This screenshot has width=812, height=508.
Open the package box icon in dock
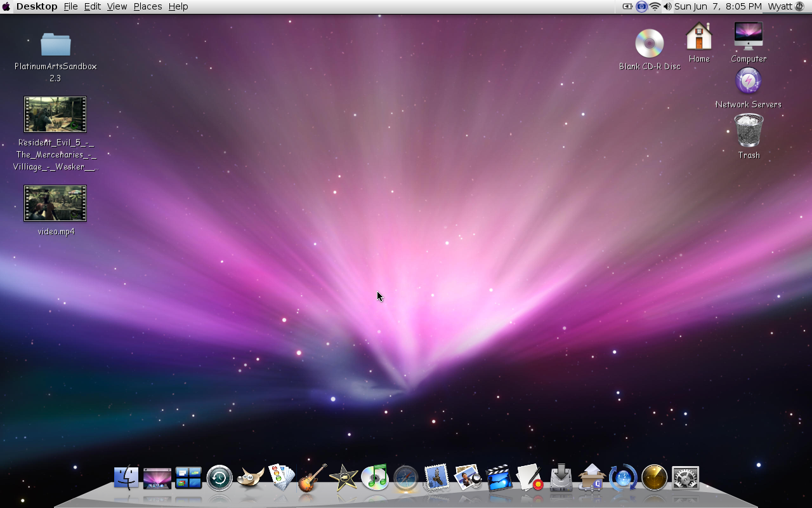tap(592, 478)
